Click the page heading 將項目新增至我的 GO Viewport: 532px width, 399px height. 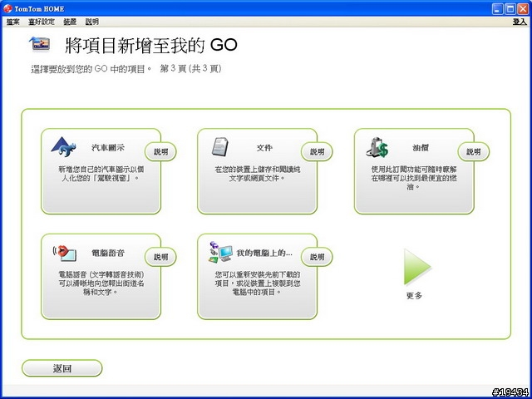pyautogui.click(x=151, y=46)
